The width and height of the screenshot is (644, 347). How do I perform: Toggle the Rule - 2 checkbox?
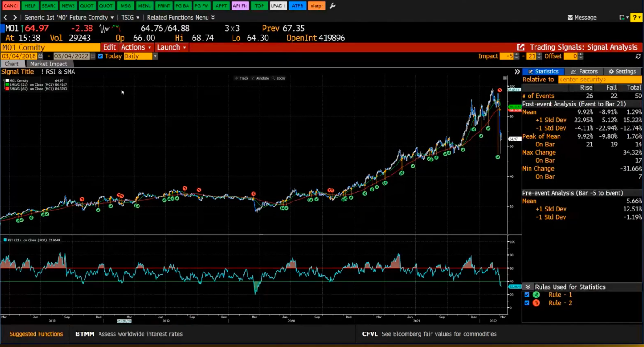point(527,303)
